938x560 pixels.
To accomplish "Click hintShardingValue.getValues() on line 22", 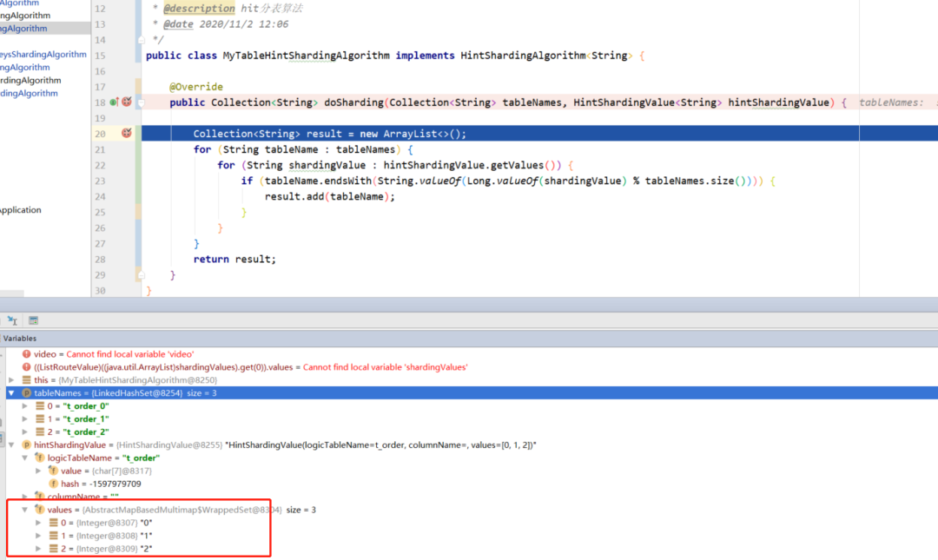I will 470,165.
